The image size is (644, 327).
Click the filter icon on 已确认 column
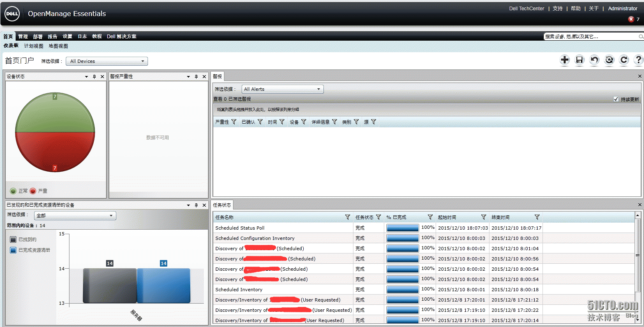(260, 122)
